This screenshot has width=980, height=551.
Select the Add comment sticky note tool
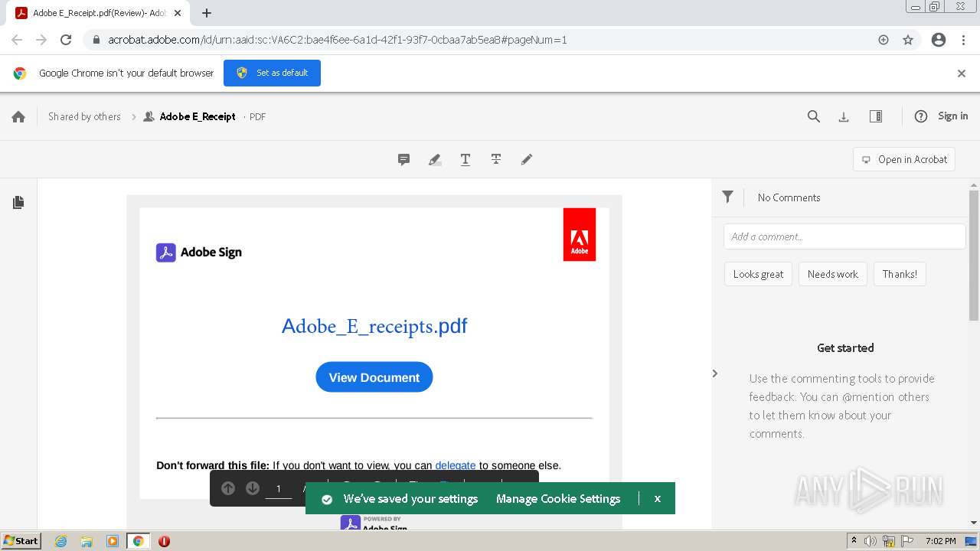[x=403, y=159]
